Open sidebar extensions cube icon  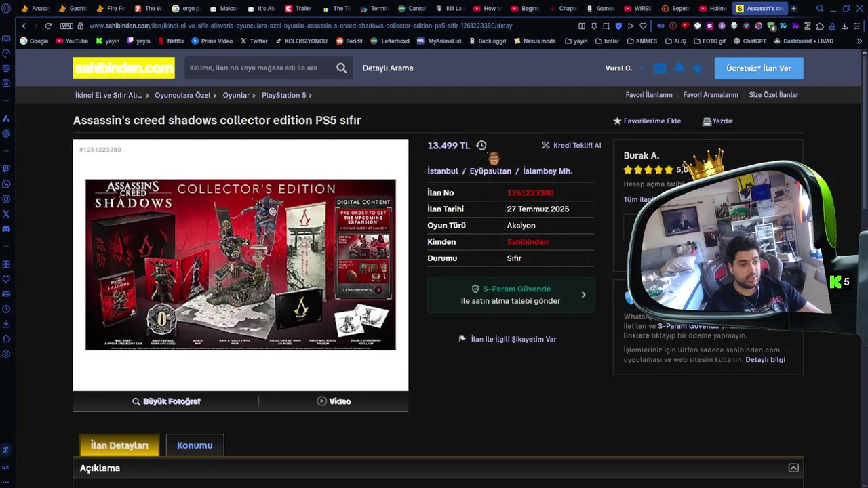pyautogui.click(x=6, y=339)
